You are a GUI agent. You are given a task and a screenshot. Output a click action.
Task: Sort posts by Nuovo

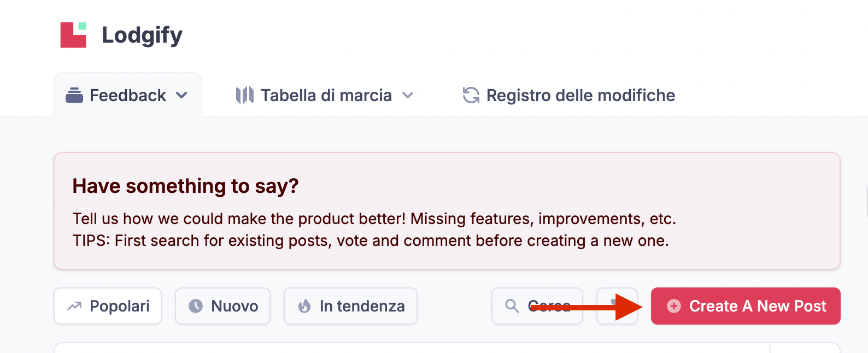(222, 306)
